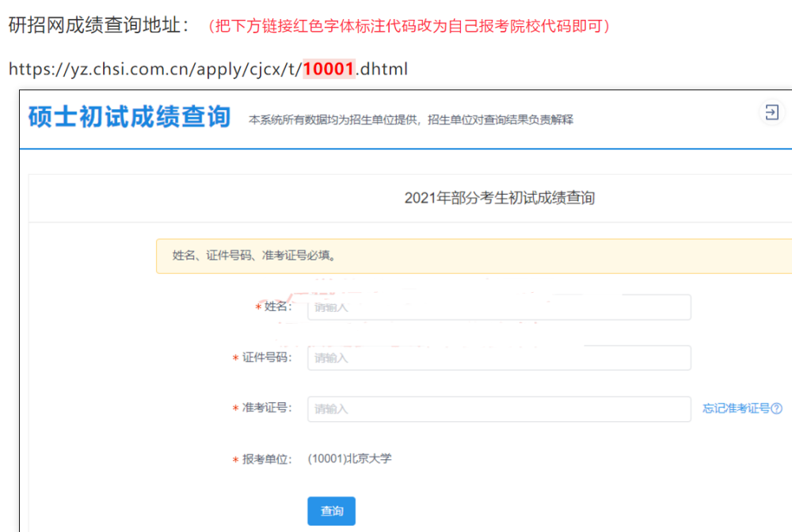Click the question mark help icon

coord(776,408)
